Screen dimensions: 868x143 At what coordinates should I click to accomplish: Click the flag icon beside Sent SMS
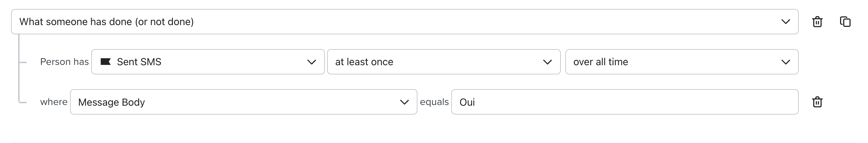105,62
